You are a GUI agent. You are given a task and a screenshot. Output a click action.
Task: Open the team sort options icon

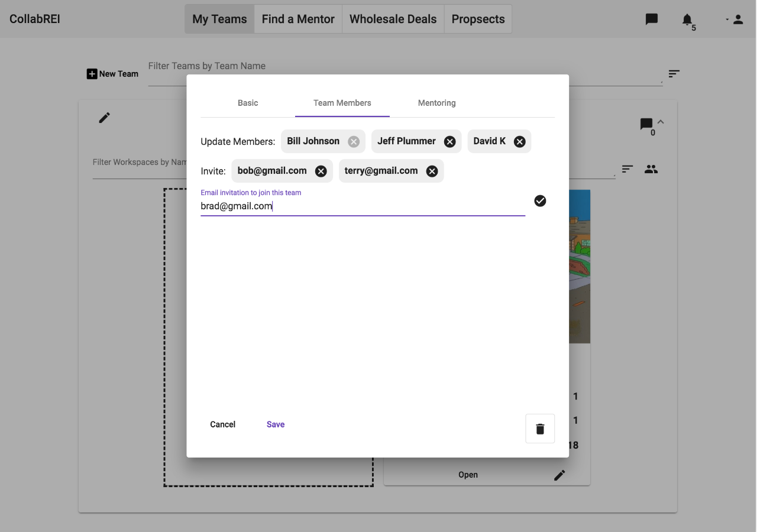pyautogui.click(x=674, y=74)
